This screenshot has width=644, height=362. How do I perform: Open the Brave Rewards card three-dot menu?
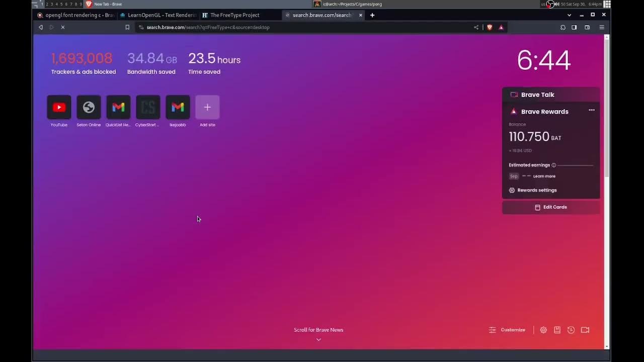tap(592, 110)
